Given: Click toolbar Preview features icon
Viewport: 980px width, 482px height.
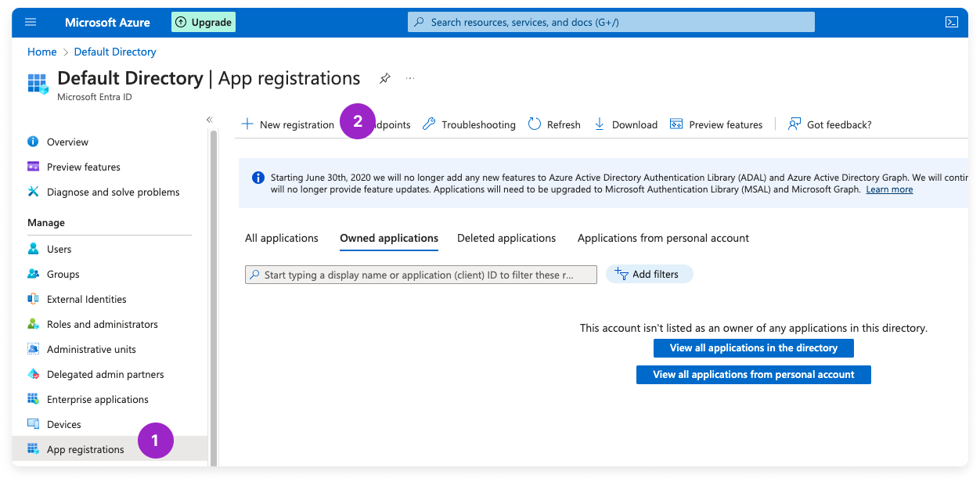Looking at the screenshot, I should pyautogui.click(x=676, y=124).
